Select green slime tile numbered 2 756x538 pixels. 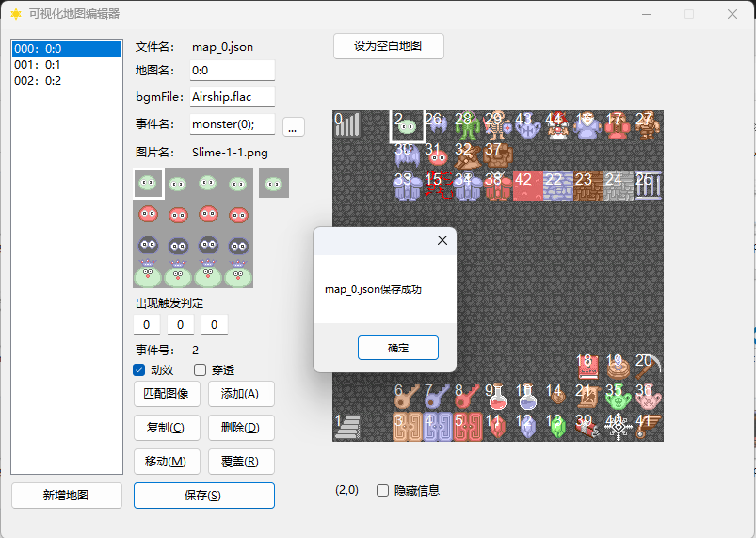click(408, 125)
